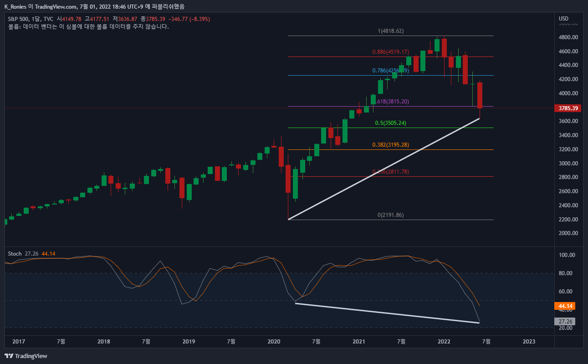Click the gray 27.26 value in the Stoch legend
The image size is (588, 364).
pos(31,253)
